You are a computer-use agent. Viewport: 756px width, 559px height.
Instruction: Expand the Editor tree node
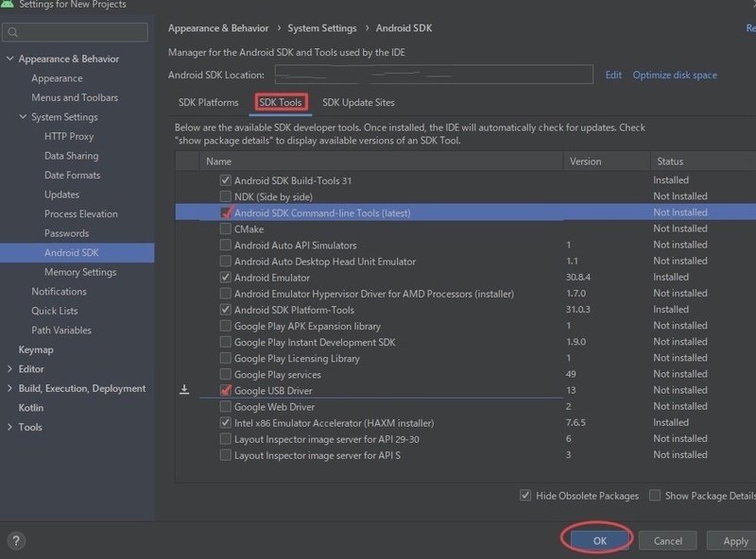pyautogui.click(x=9, y=368)
